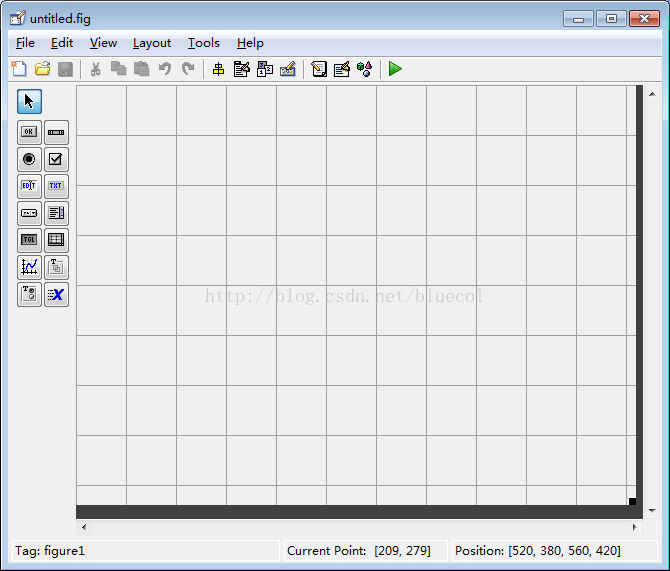Maximize the untitled.fig window
The image size is (670, 571).
611,19
